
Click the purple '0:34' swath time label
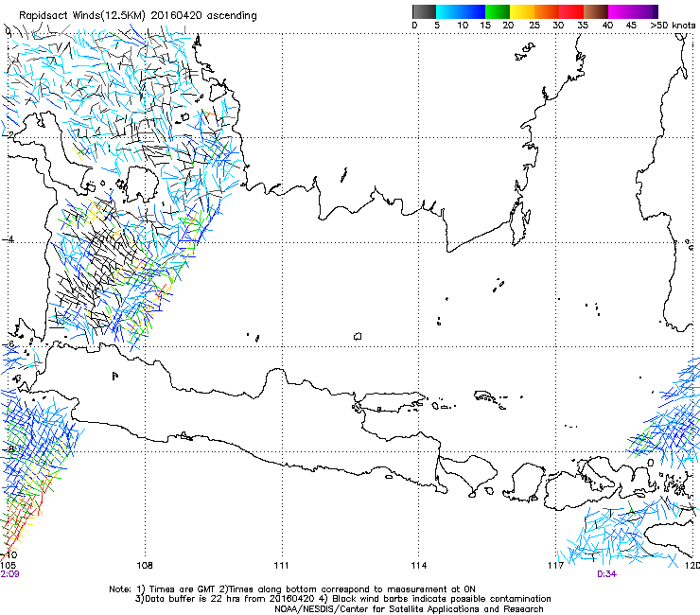[607, 574]
